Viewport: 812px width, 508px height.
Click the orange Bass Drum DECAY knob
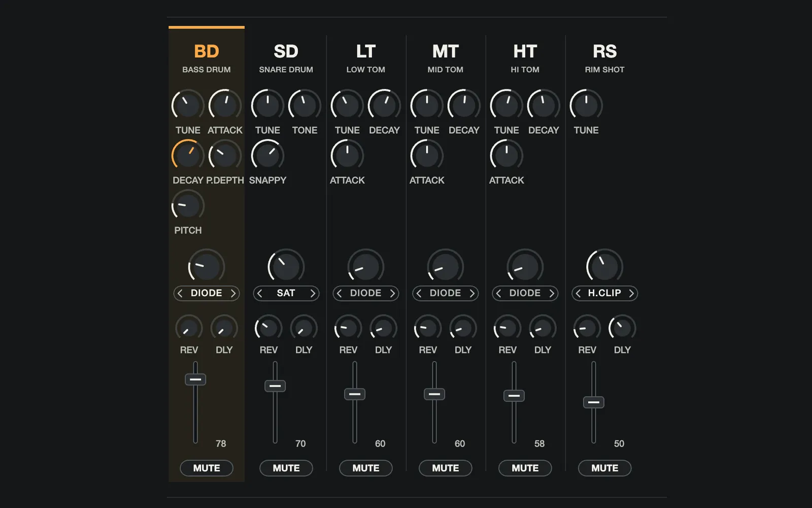188,155
